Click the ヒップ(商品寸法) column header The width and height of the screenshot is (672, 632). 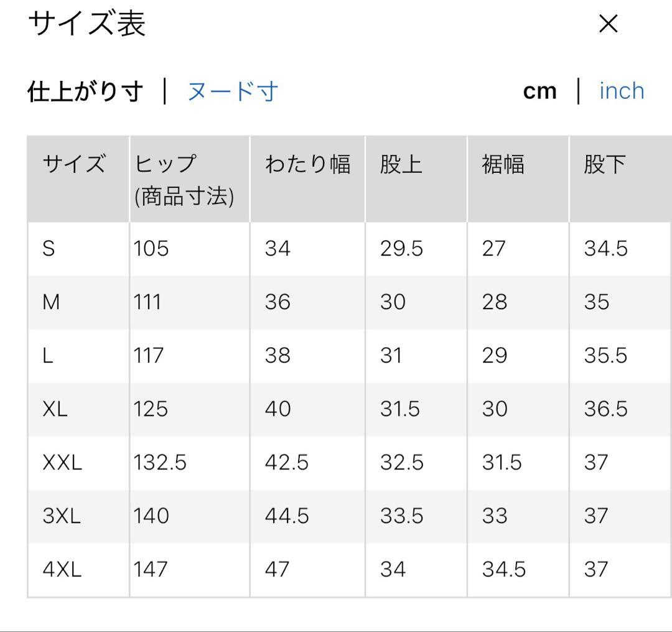click(184, 180)
